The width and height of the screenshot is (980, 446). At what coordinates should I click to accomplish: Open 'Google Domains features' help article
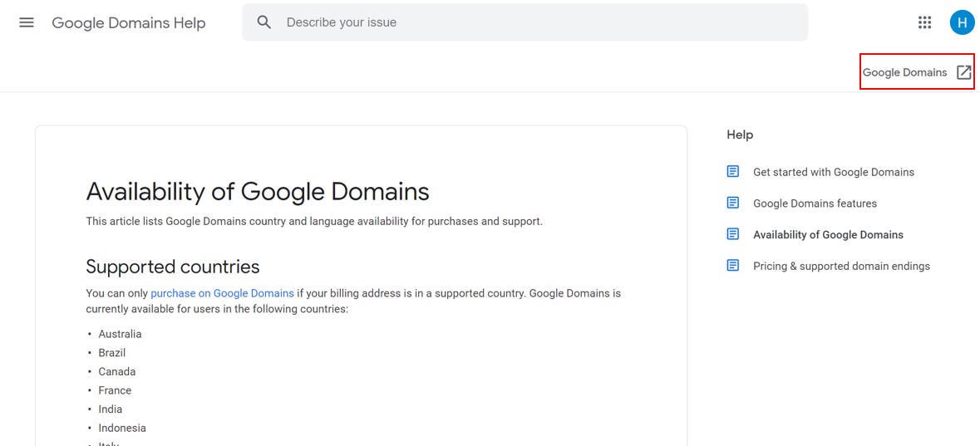(815, 203)
